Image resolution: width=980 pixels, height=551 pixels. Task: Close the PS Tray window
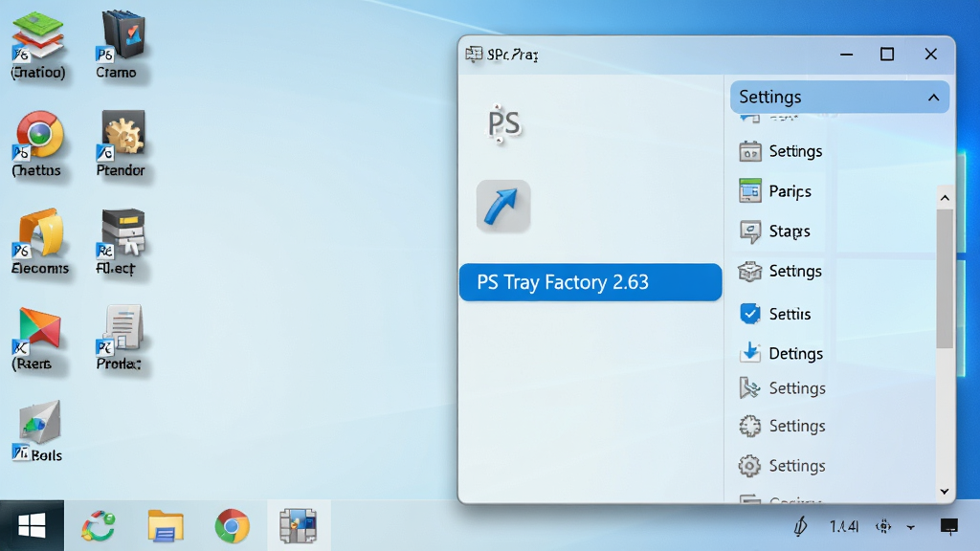coord(930,55)
